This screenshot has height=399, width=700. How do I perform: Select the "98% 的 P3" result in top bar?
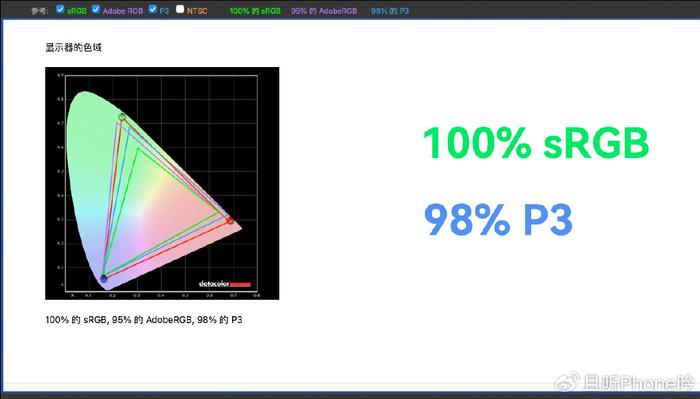tap(390, 11)
